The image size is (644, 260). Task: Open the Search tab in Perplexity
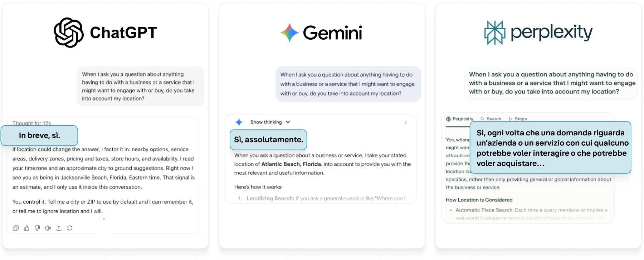click(491, 119)
